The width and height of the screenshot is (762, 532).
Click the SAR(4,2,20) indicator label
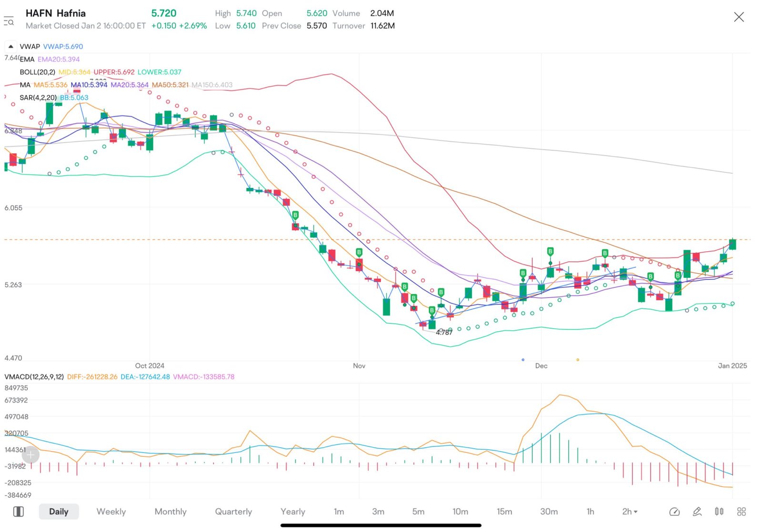point(38,98)
